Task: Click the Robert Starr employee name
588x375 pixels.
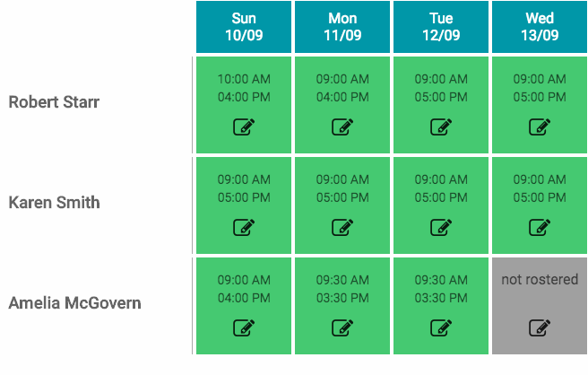Action: (x=54, y=102)
